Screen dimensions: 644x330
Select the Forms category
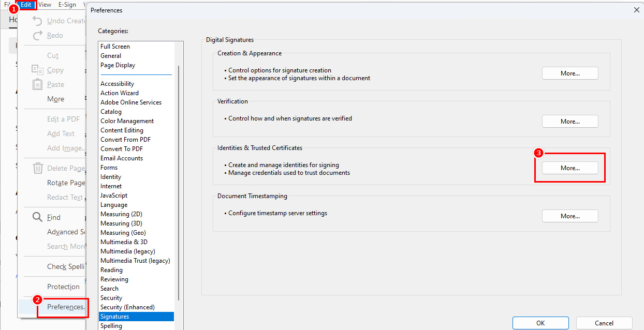point(109,167)
